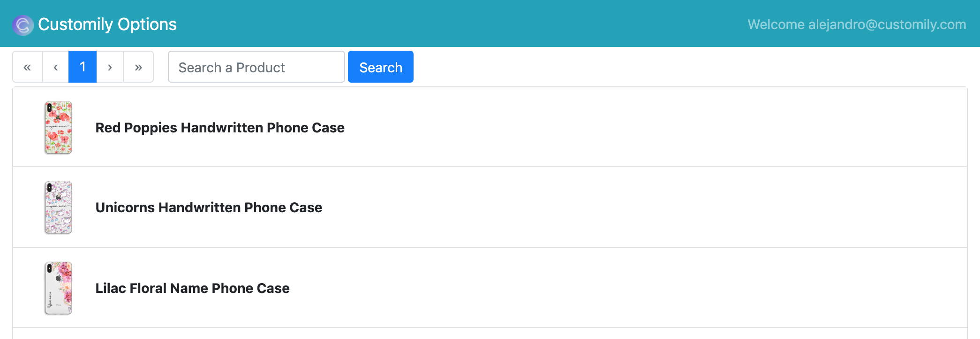The image size is (980, 339).
Task: Select page 1 in pagination
Action: tap(83, 67)
